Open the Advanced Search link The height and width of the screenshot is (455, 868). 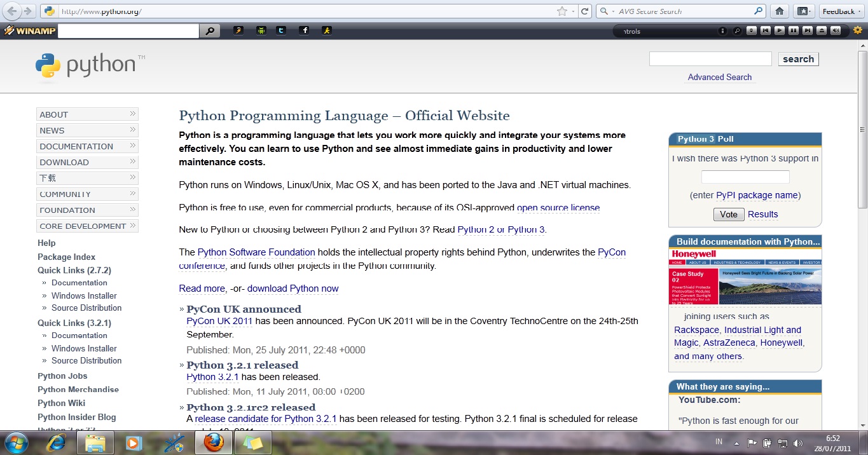pyautogui.click(x=719, y=77)
